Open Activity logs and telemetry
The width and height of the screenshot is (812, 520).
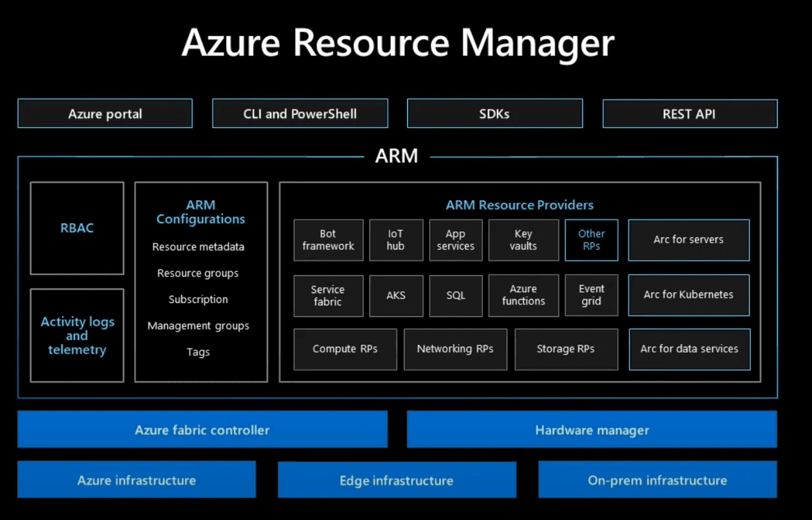(77, 335)
